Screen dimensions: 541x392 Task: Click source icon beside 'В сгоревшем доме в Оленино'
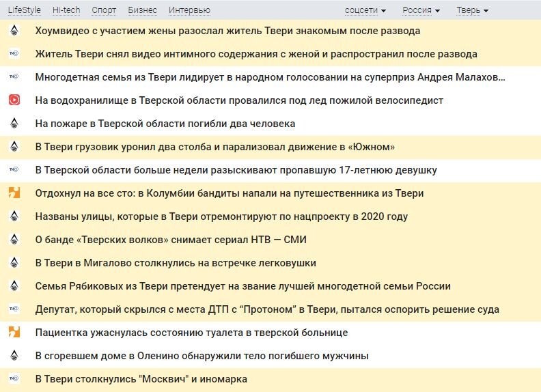point(14,355)
